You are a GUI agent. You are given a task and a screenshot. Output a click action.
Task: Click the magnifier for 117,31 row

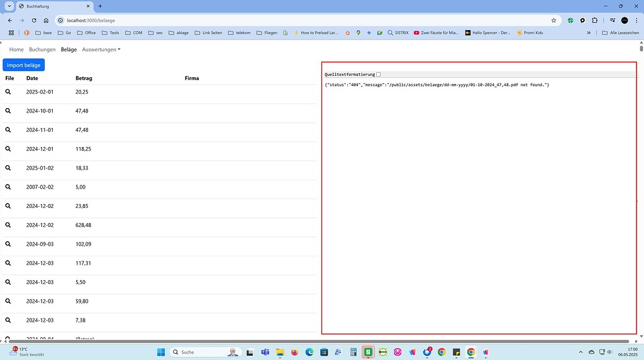[x=8, y=263]
